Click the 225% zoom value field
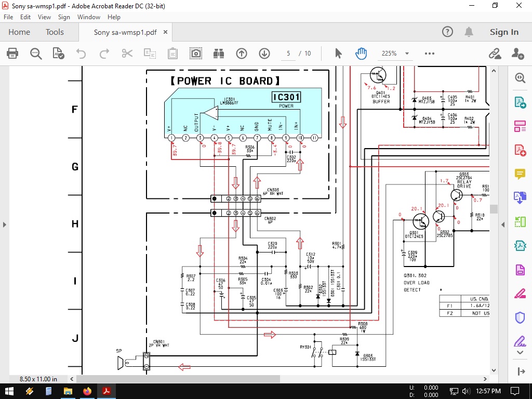Viewport: 532px width, 399px height. click(389, 54)
